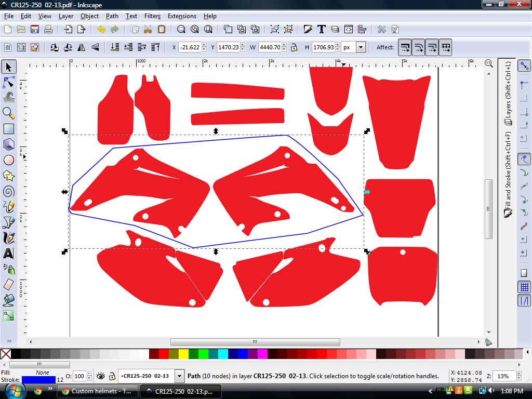Select the Ellipse tool

pyautogui.click(x=8, y=159)
